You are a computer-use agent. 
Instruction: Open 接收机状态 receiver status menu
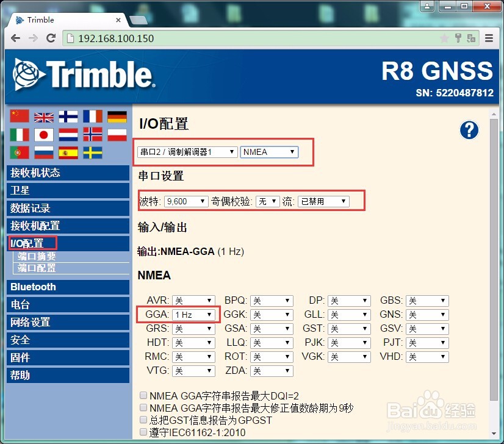pyautogui.click(x=68, y=173)
